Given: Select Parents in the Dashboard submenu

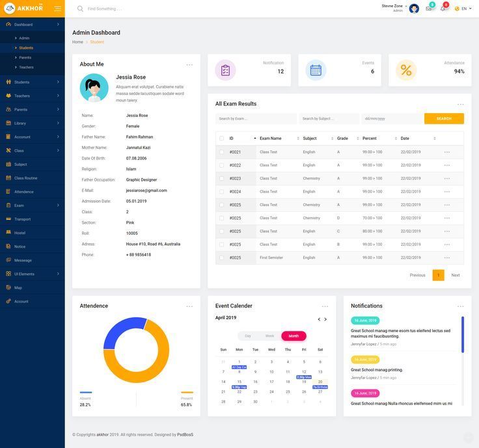Looking at the screenshot, I should coord(25,57).
